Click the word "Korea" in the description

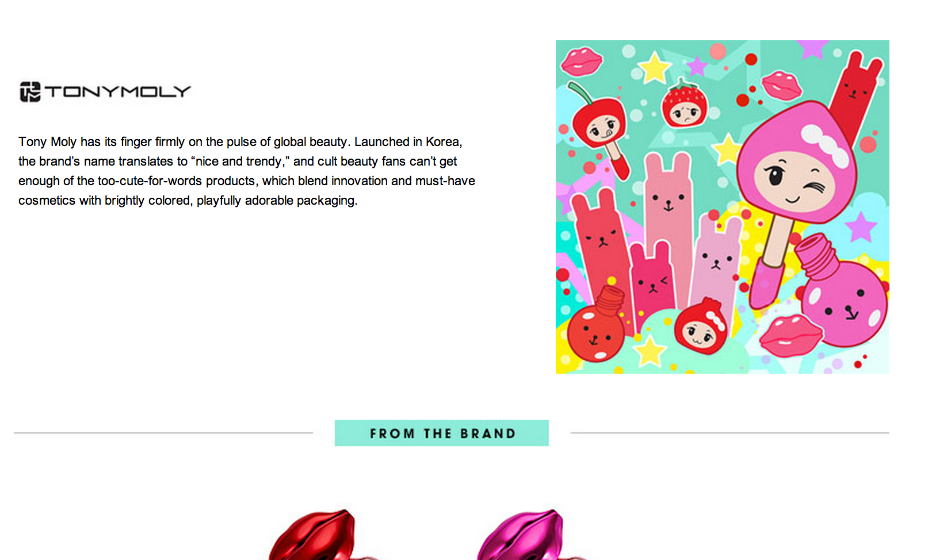coord(442,142)
